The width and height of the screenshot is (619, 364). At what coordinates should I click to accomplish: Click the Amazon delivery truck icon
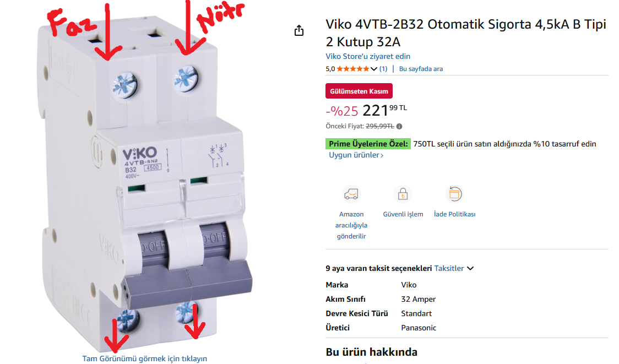(351, 194)
